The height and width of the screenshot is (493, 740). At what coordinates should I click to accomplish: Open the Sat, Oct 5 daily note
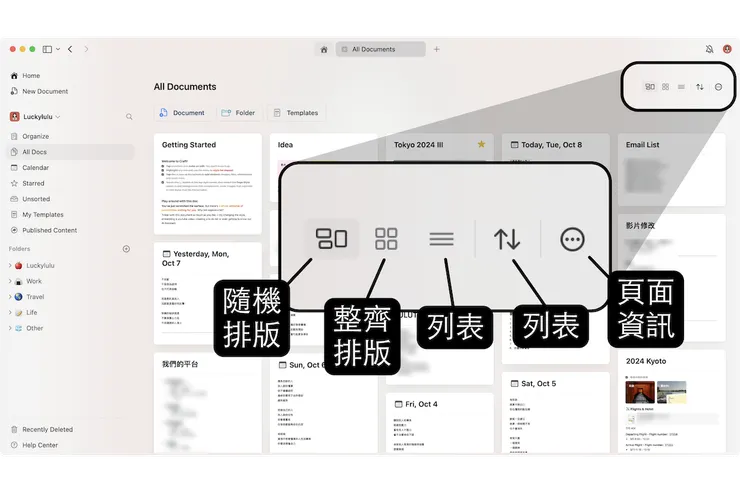(x=555, y=413)
